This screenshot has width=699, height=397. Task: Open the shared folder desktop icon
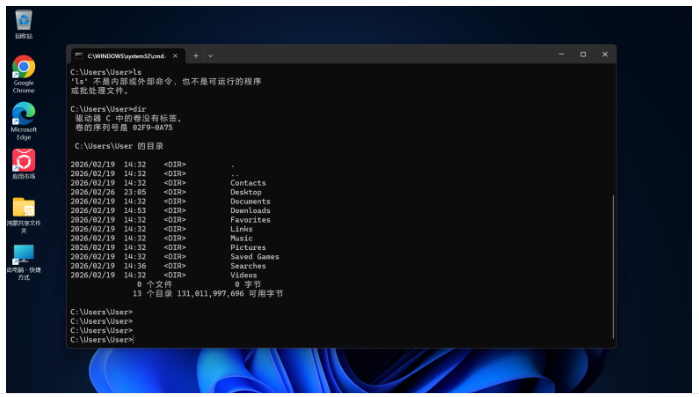24,215
